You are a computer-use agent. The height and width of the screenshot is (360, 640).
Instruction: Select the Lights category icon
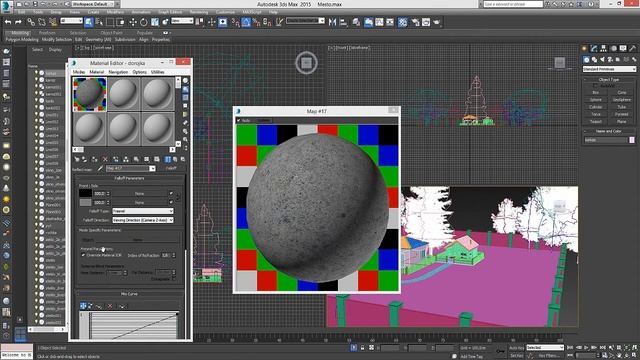pos(602,60)
